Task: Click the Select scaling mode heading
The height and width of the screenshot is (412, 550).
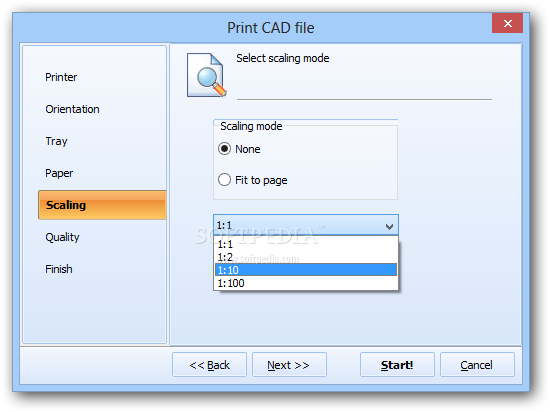Action: pos(282,58)
